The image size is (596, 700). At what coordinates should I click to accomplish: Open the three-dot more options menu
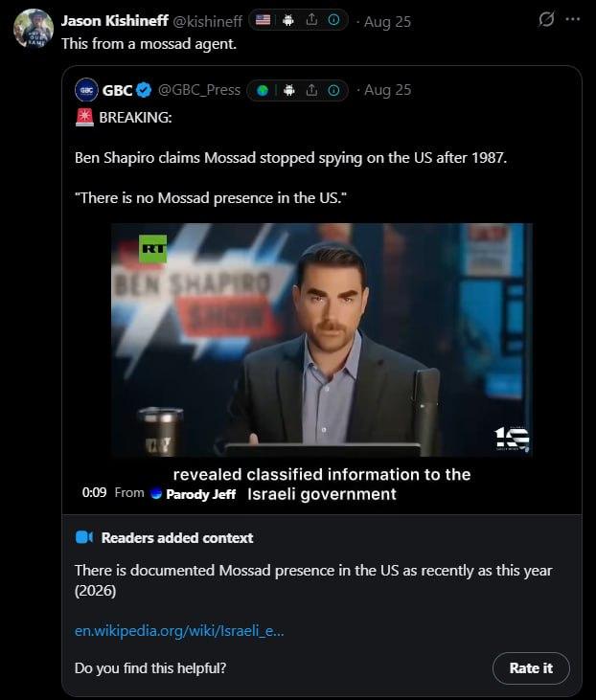(x=573, y=19)
